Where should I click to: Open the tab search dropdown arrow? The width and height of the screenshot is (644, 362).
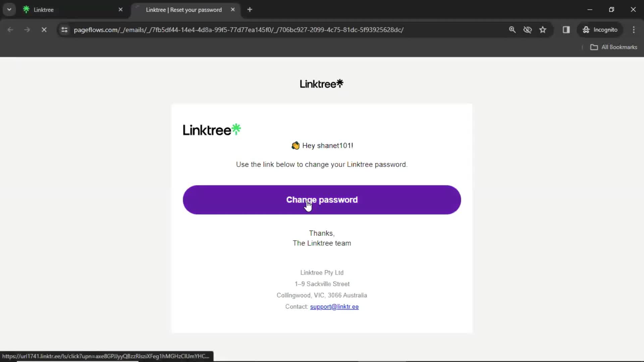click(x=9, y=9)
